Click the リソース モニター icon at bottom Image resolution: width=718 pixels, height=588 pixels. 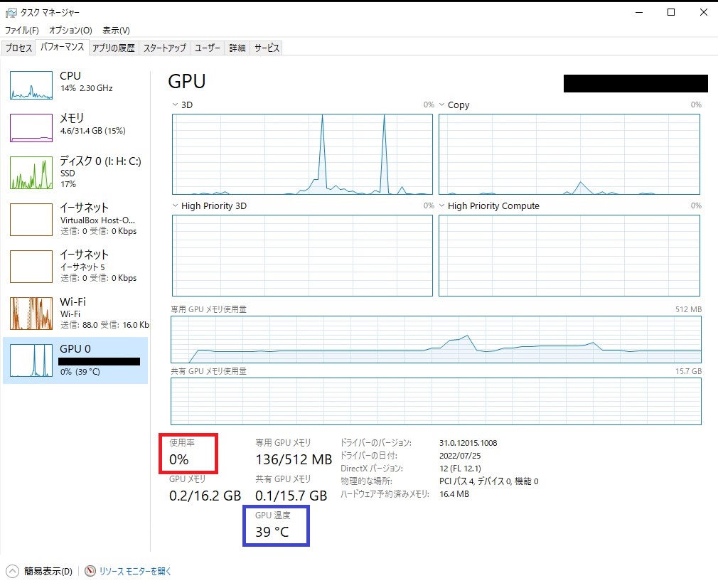click(90, 570)
